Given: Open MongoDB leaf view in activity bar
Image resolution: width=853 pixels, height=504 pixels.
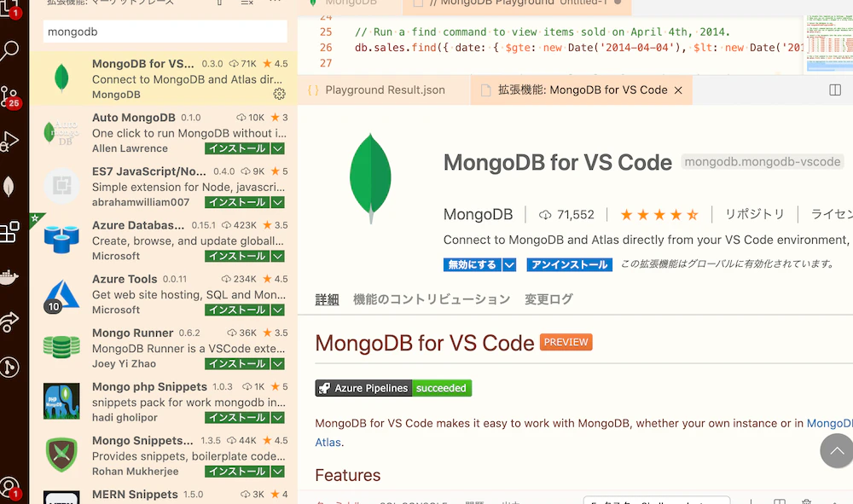Looking at the screenshot, I should click(x=9, y=187).
